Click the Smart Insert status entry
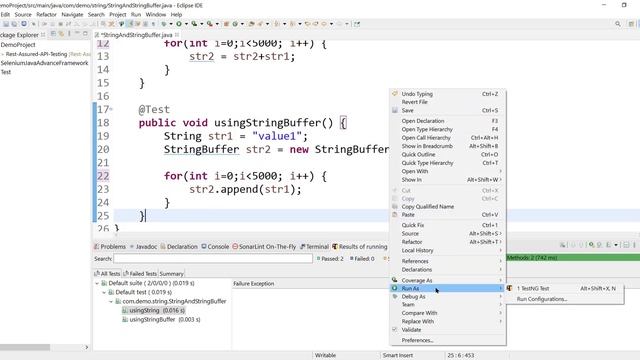 coord(398,355)
